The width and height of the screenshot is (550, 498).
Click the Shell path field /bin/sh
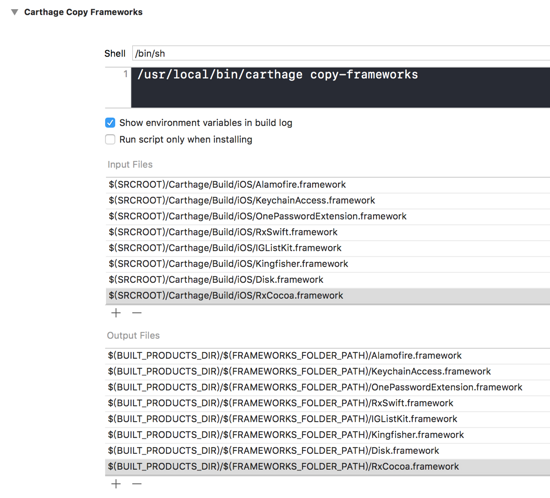[x=341, y=53]
